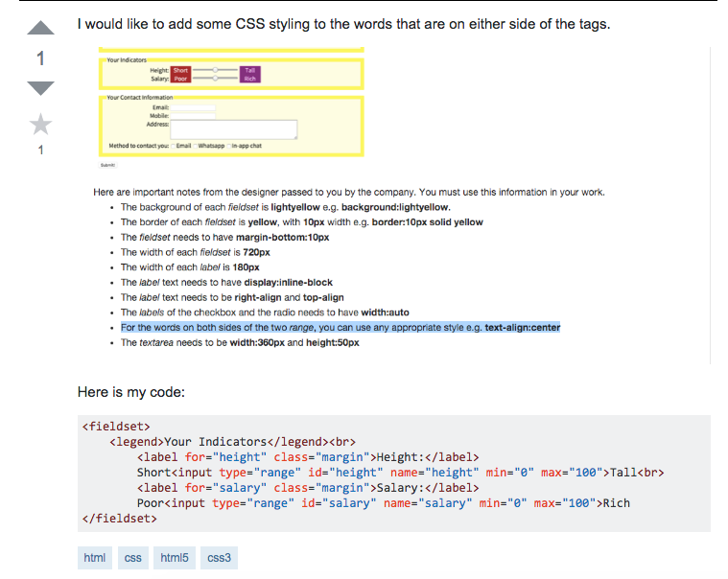This screenshot has height=579, width=728.
Task: Click the Height range slider handle
Action: 217,70
